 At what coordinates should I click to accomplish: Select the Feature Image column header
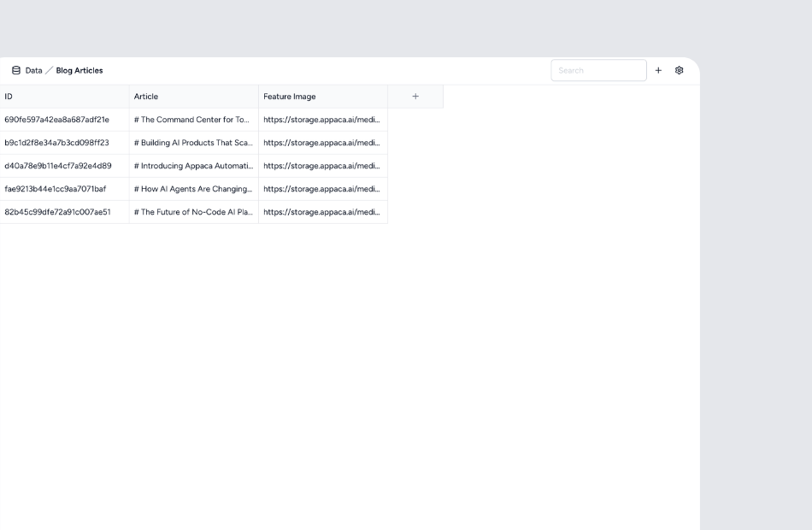pyautogui.click(x=289, y=97)
